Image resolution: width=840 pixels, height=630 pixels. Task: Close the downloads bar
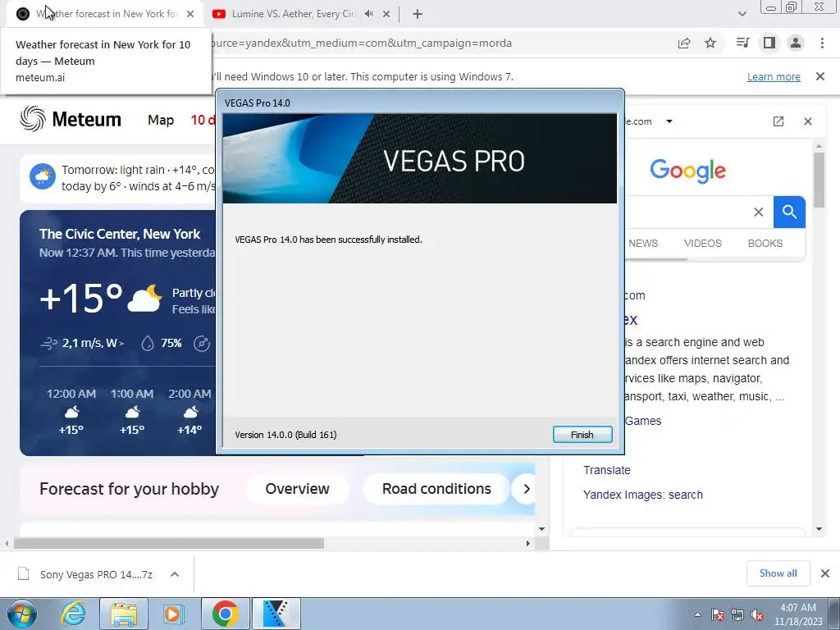[x=825, y=573]
